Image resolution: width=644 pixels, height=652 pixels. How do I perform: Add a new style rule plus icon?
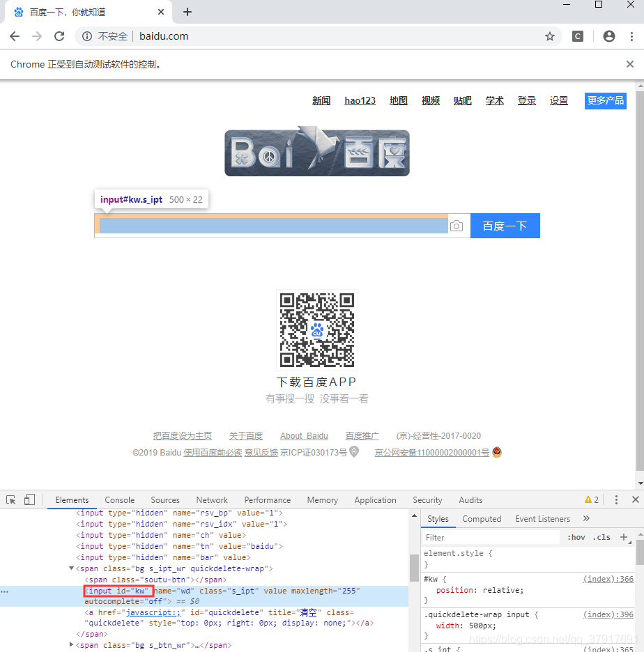click(624, 537)
